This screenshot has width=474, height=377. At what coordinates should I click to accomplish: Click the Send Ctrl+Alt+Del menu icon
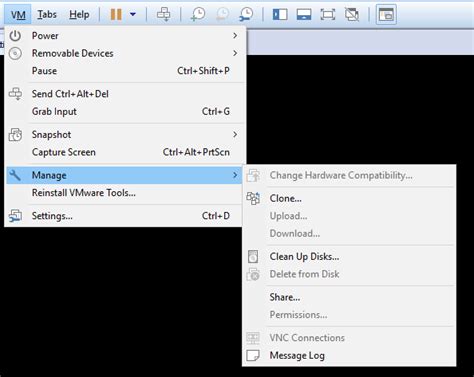[15, 94]
